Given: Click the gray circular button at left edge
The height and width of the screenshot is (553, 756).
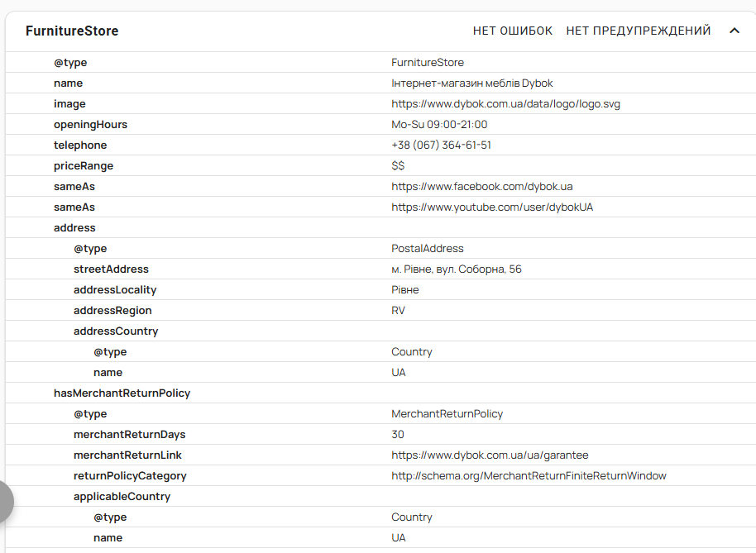Looking at the screenshot, I should point(5,502).
